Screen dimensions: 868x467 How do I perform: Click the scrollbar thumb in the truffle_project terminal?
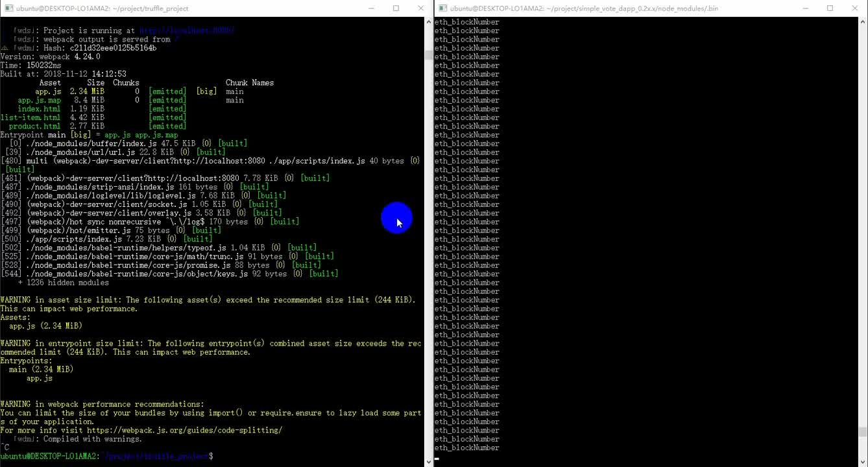click(428, 54)
